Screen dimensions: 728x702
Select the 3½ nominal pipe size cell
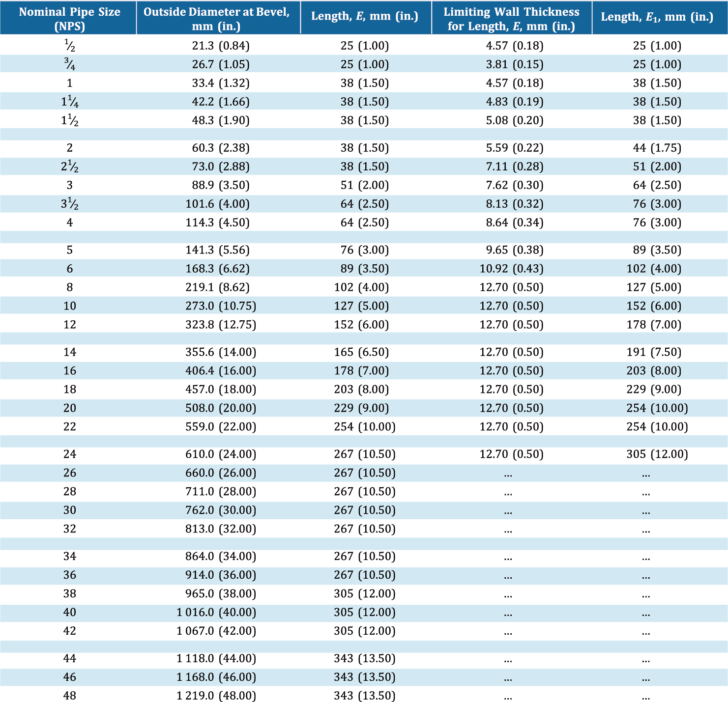tap(70, 204)
